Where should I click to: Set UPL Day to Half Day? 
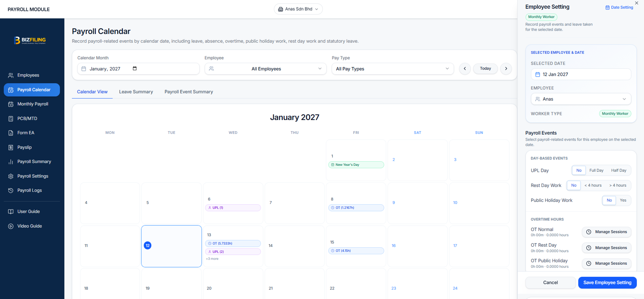tap(619, 171)
